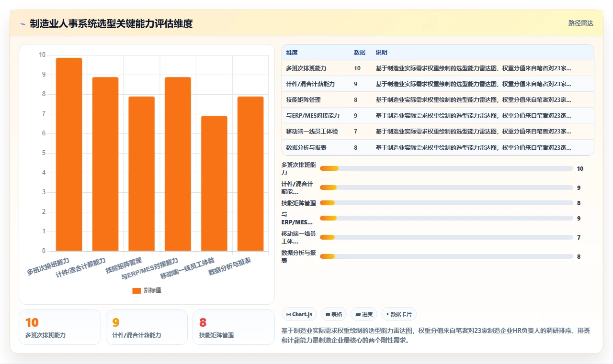Toggle the 指标值 legend item
Image resolution: width=613 pixels, height=364 pixels.
click(147, 290)
